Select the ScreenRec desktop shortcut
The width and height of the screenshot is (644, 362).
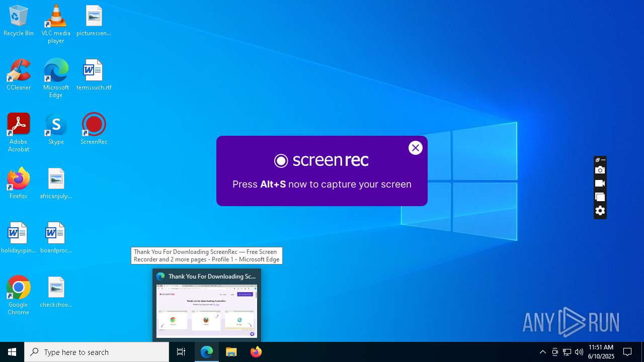tap(94, 129)
